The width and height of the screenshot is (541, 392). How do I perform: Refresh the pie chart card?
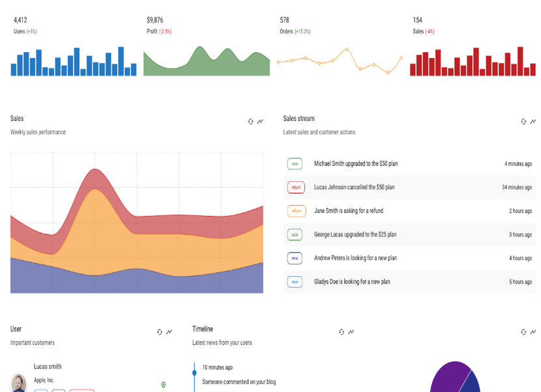click(523, 331)
